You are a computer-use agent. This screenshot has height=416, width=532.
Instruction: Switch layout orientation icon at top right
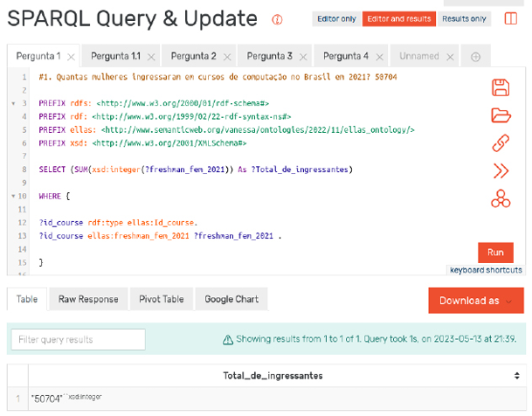point(511,18)
